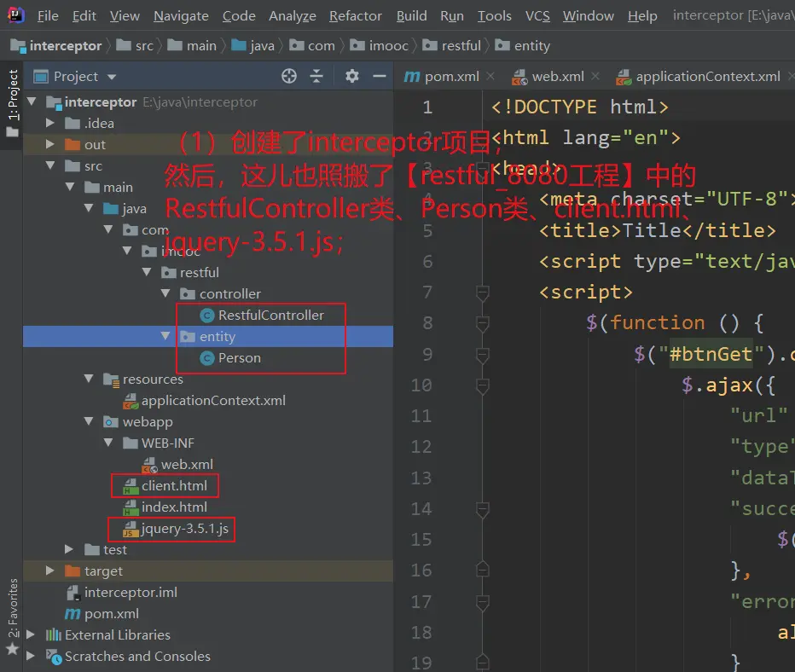Switch to the web.xml editor tab
This screenshot has height=672, width=795.
coord(557,77)
